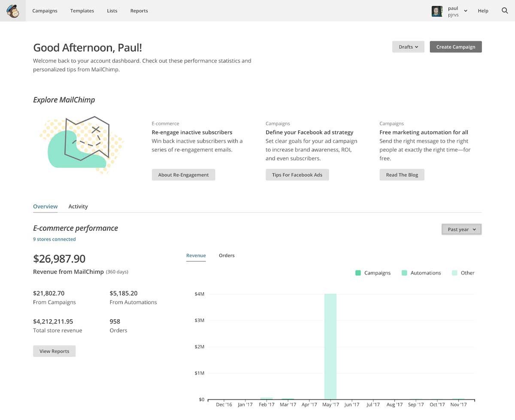Open the Help link in header
Viewport: 515px width, 420px height.
pyautogui.click(x=483, y=11)
